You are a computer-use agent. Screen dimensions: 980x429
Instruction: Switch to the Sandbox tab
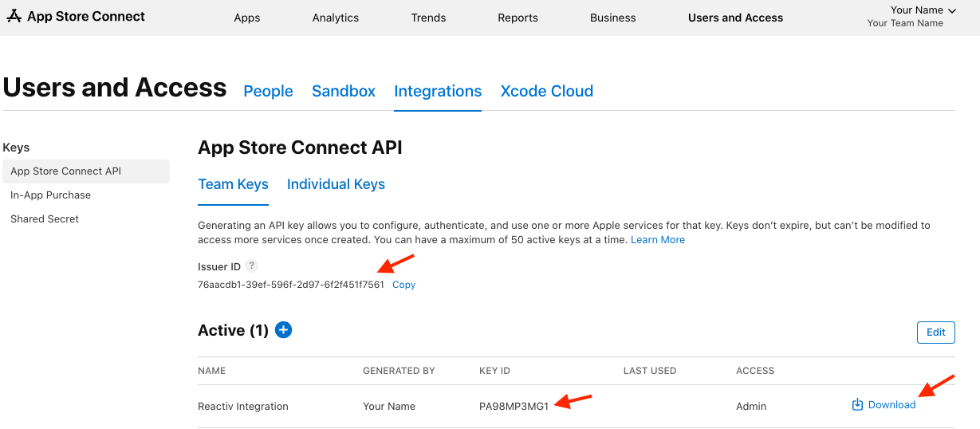pos(344,91)
